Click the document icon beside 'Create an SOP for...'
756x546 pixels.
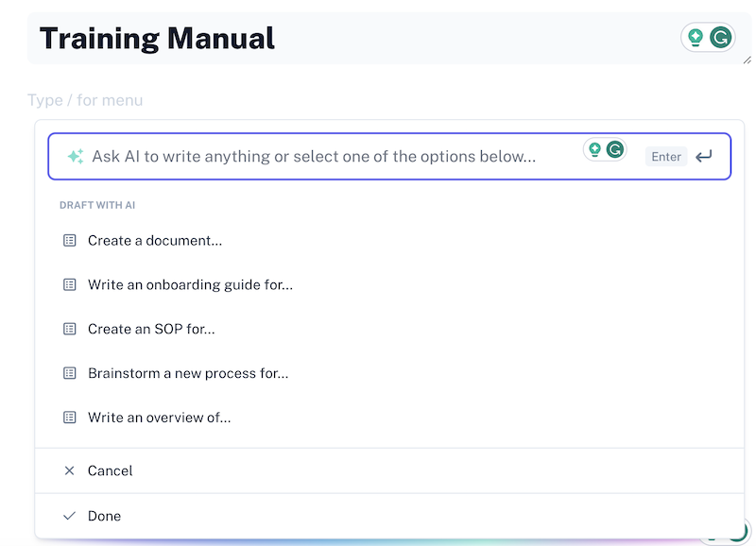point(69,329)
